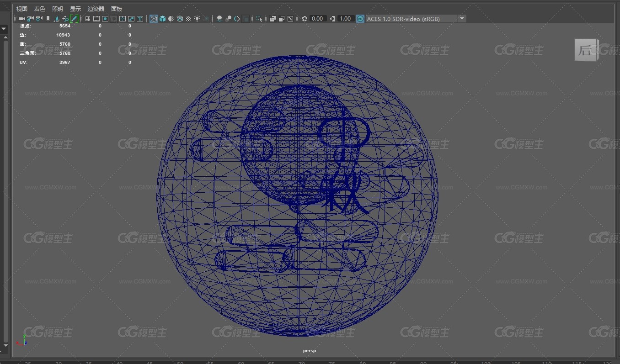Click the UV count 3967
This screenshot has width=620, height=364.
pyautogui.click(x=64, y=62)
